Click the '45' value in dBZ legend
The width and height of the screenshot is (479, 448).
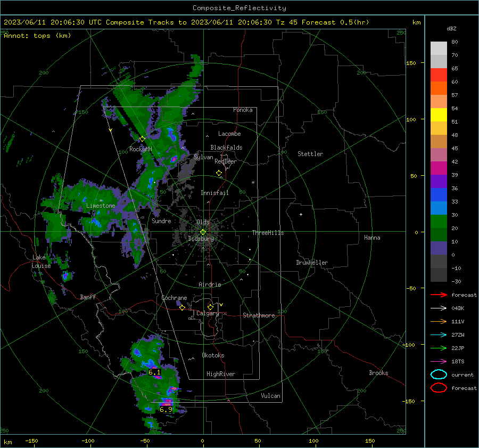pyautogui.click(x=455, y=148)
